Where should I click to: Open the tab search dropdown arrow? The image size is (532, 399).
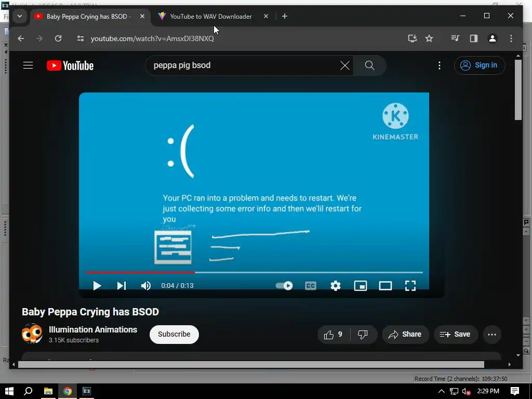[20, 16]
